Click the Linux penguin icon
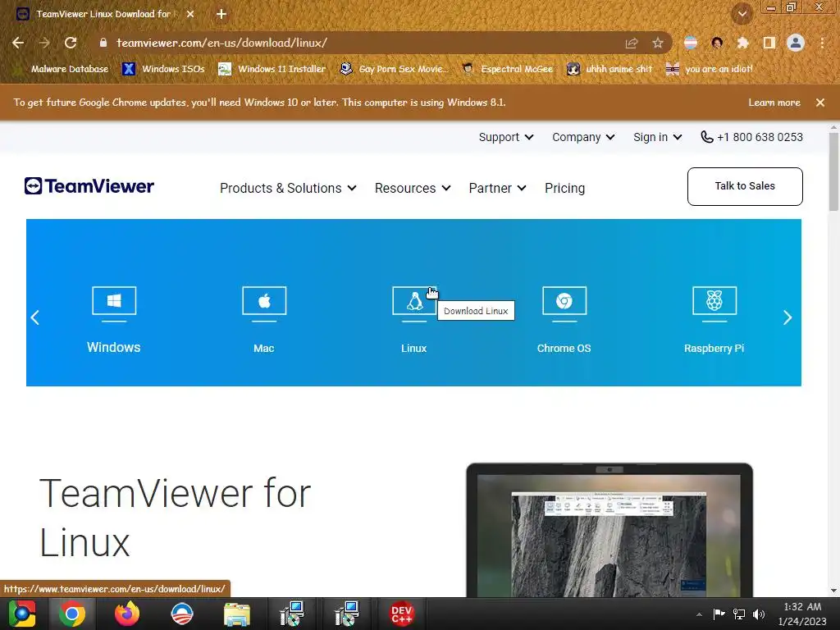The image size is (840, 630). [x=414, y=304]
